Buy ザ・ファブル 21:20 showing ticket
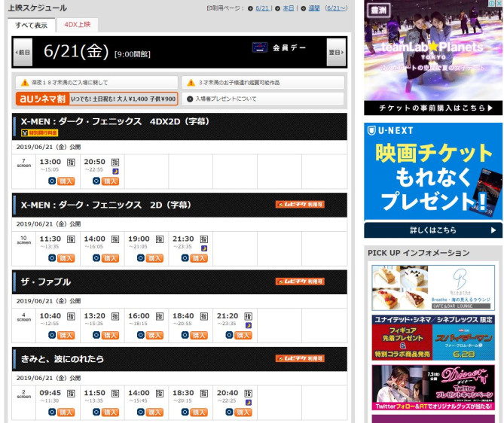This screenshot has height=423, width=504. point(243,335)
